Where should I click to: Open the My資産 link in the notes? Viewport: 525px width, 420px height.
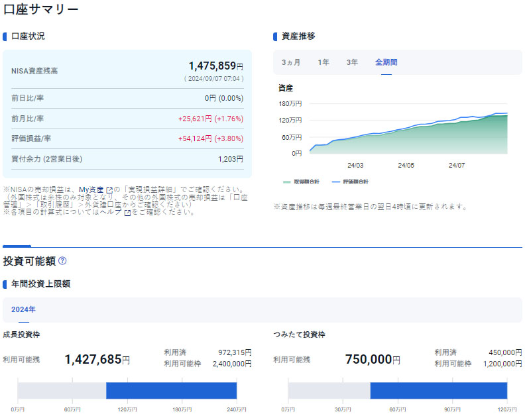pyautogui.click(x=91, y=190)
